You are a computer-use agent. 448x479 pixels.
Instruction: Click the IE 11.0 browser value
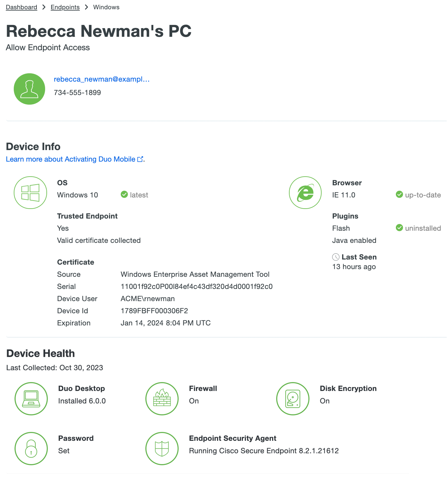344,195
